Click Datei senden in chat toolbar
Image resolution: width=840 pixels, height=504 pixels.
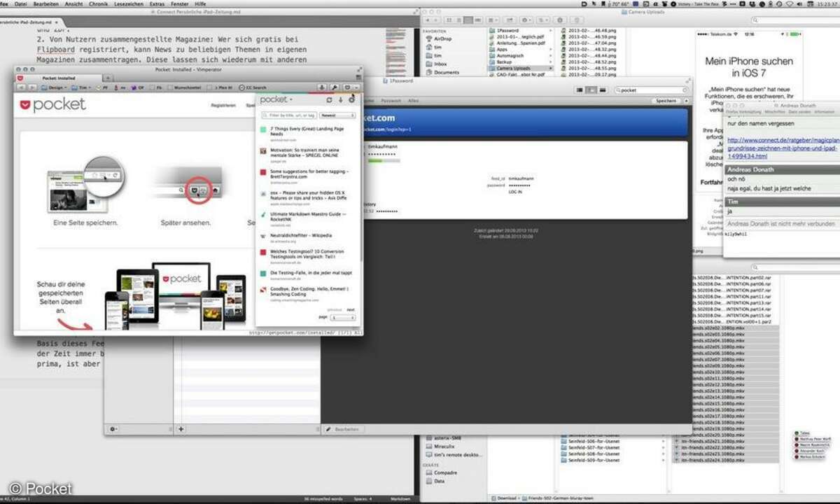coord(799,112)
